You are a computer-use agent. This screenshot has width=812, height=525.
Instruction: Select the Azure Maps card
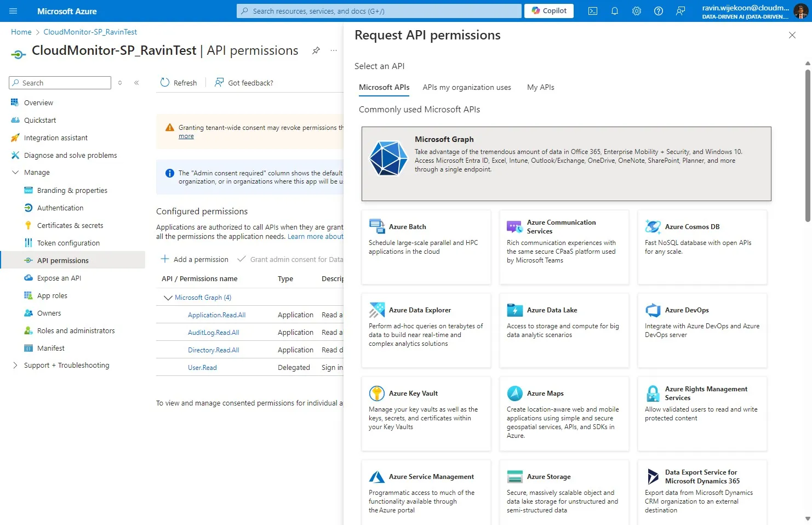click(x=564, y=414)
